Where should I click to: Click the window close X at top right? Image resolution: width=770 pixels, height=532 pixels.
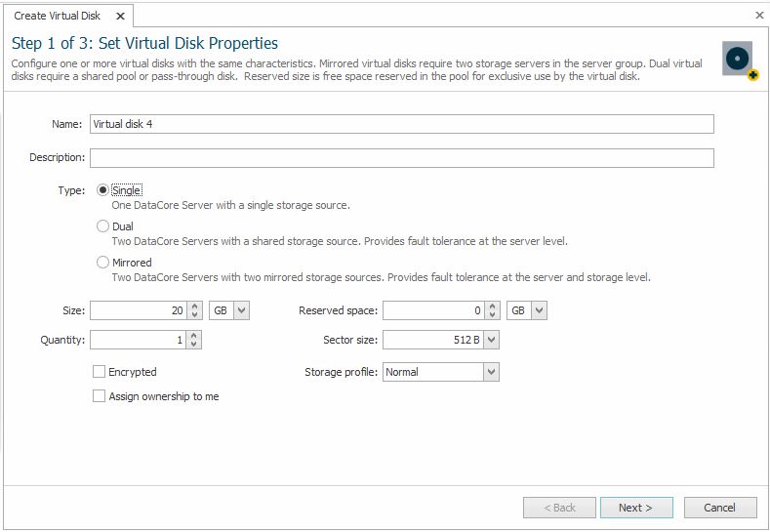[x=759, y=16]
